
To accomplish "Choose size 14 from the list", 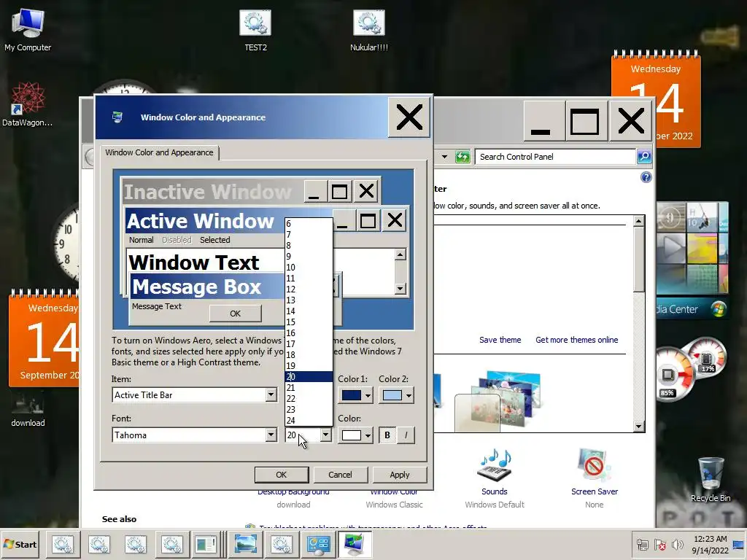I will [x=309, y=311].
